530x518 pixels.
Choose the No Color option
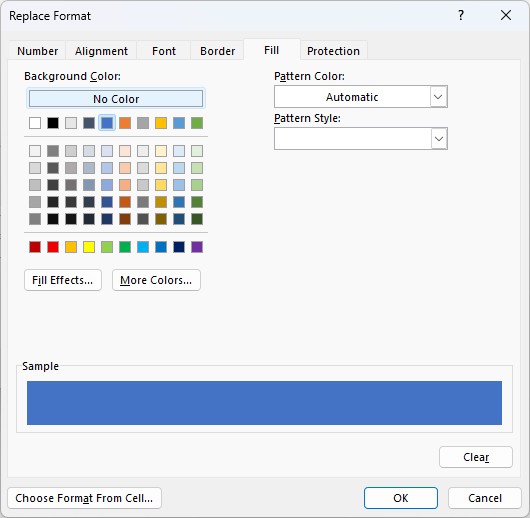tap(116, 99)
